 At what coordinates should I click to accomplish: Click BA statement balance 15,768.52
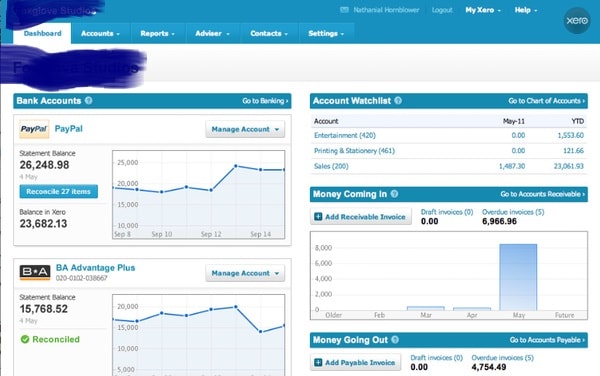[44, 309]
